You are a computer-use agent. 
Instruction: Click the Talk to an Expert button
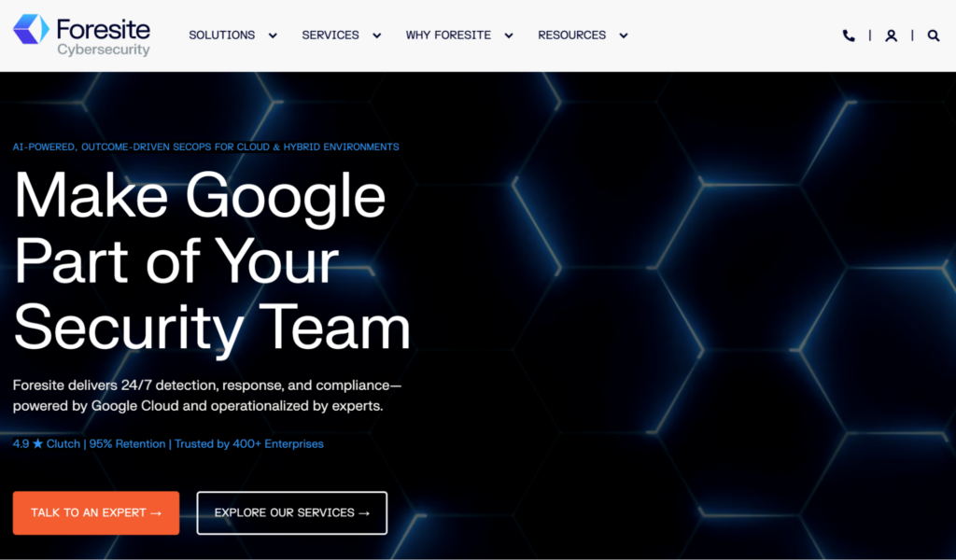pos(95,512)
